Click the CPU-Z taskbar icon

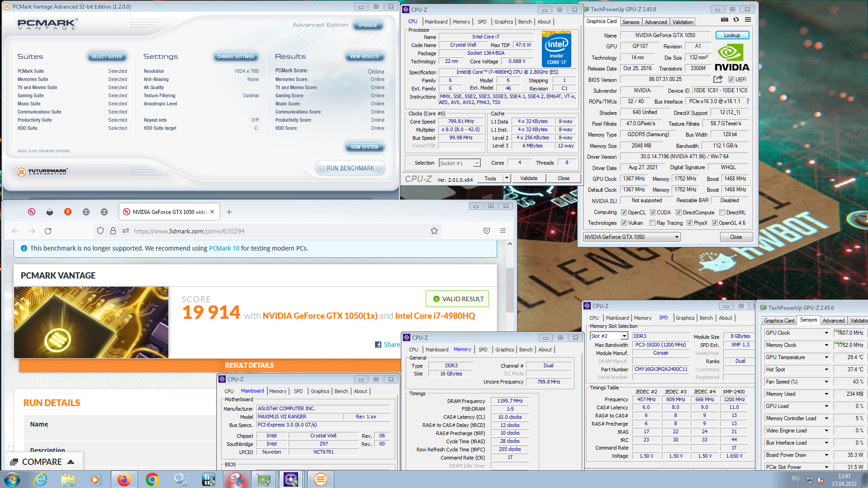click(290, 479)
